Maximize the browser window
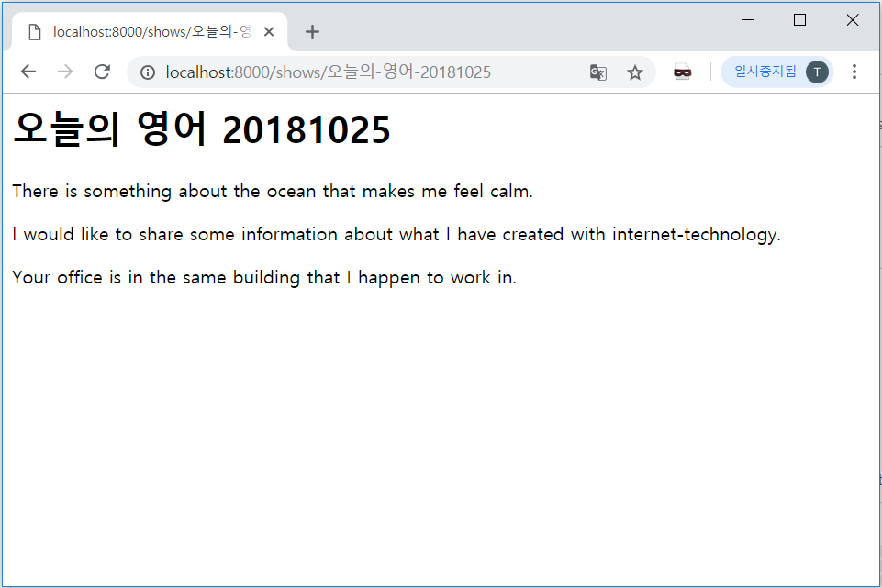This screenshot has height=588, width=882. 799,19
